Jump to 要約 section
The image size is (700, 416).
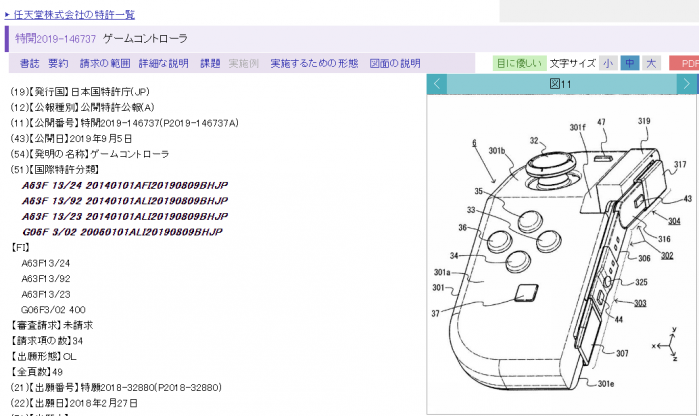tap(58, 63)
